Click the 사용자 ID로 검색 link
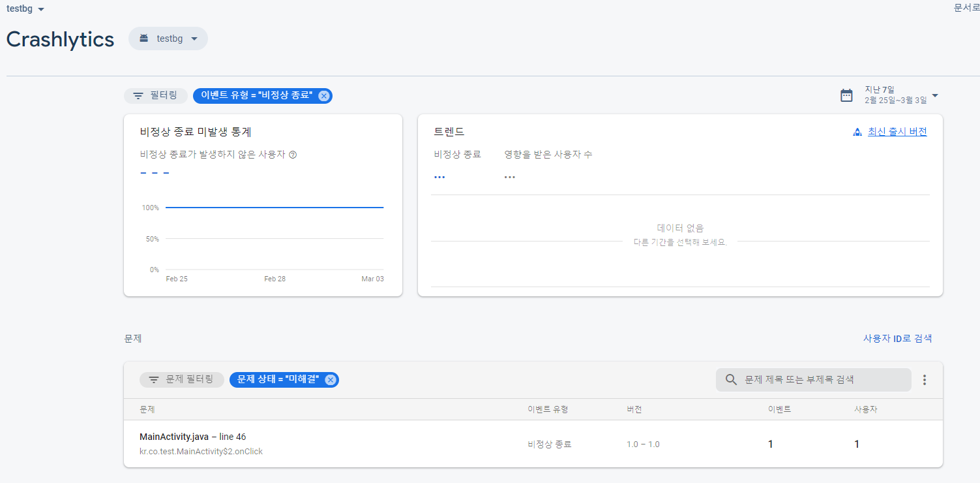 pos(897,338)
